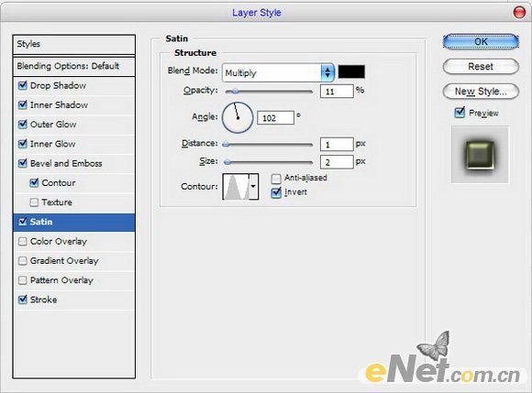Click the style preview thumbnail

point(480,155)
